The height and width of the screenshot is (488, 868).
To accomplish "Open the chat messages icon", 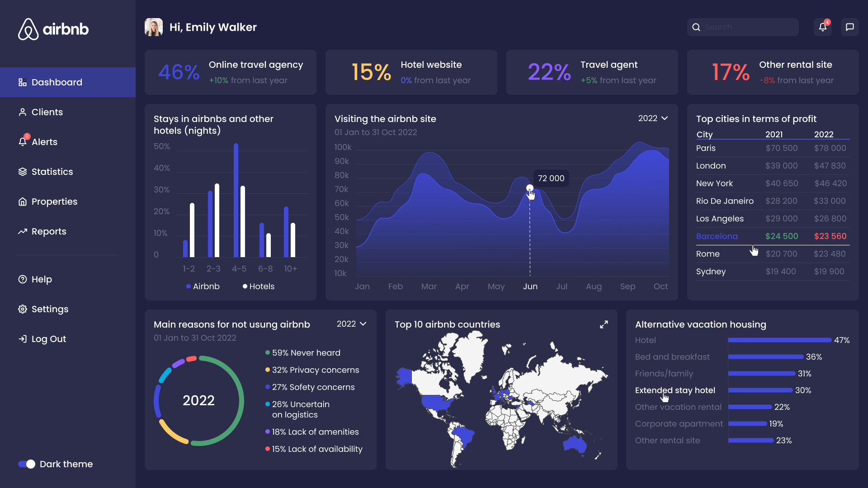I will (850, 27).
